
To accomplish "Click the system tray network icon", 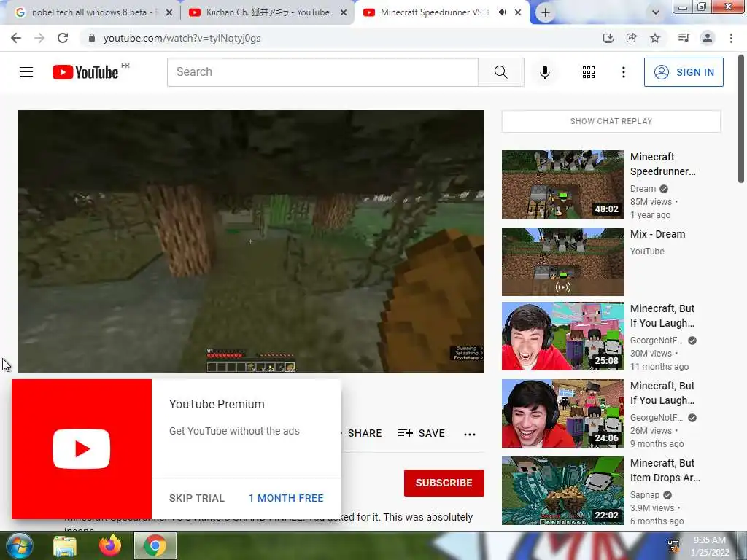I will (x=673, y=546).
